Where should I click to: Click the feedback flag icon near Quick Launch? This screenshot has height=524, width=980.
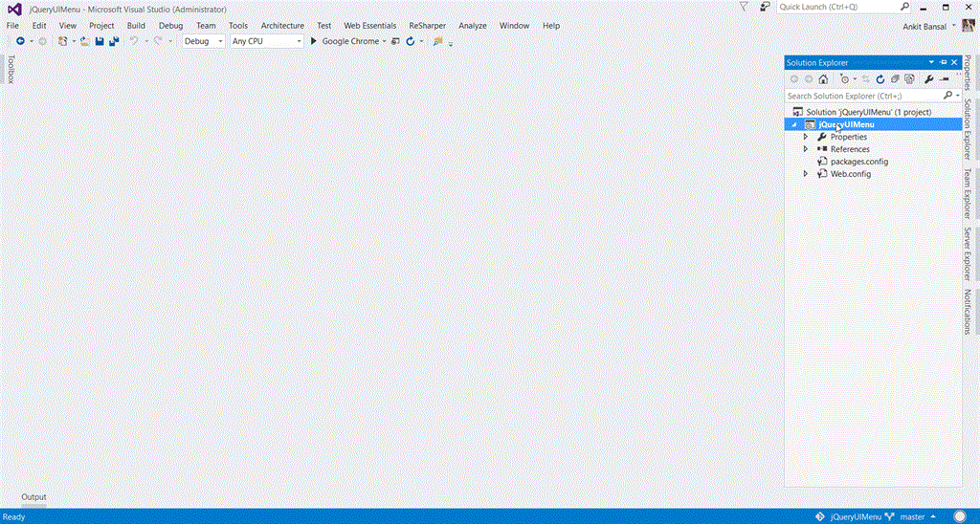click(765, 7)
